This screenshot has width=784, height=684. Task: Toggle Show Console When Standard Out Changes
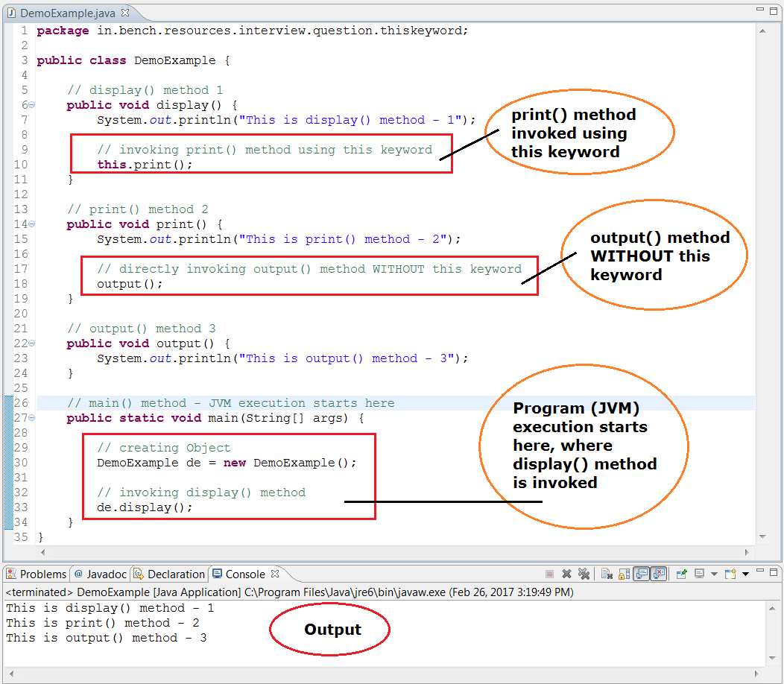click(x=641, y=574)
